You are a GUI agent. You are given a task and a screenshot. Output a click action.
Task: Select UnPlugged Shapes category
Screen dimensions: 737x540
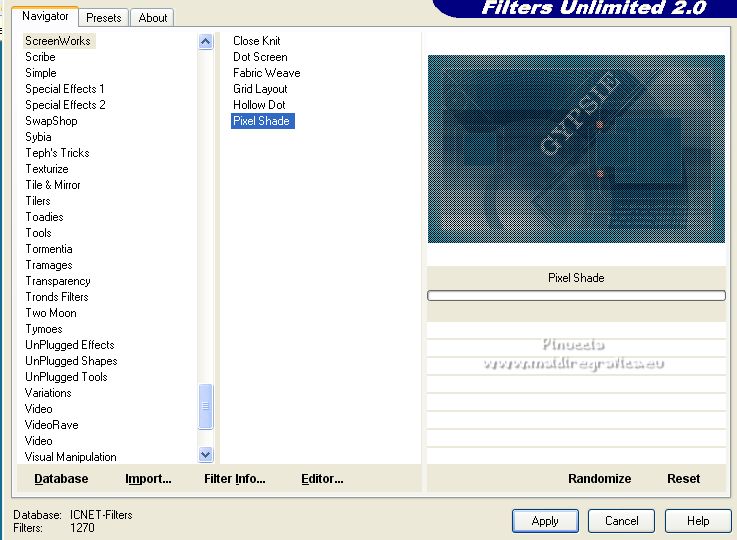(71, 360)
